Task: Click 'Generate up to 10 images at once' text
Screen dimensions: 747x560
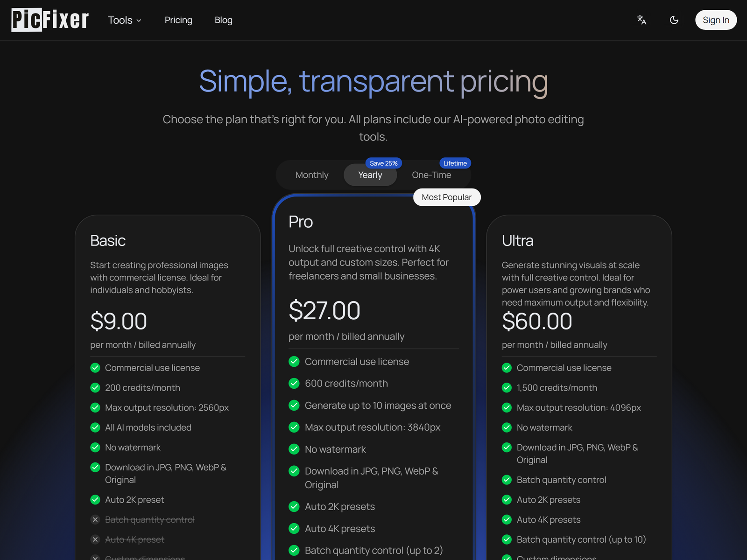Action: coord(378,406)
